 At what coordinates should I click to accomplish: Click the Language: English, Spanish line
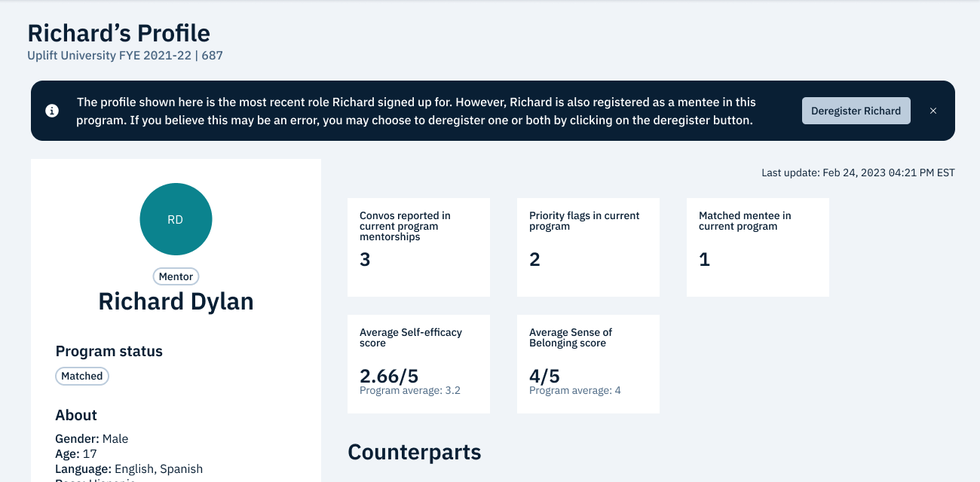tap(129, 468)
